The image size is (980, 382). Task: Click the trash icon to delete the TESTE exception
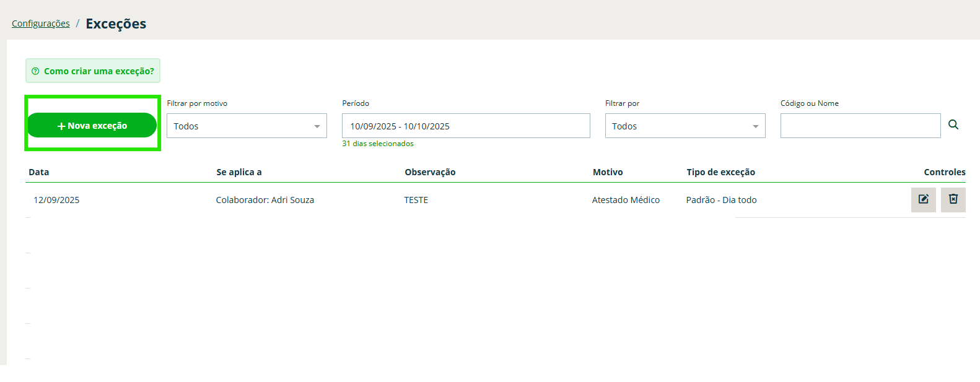[953, 199]
